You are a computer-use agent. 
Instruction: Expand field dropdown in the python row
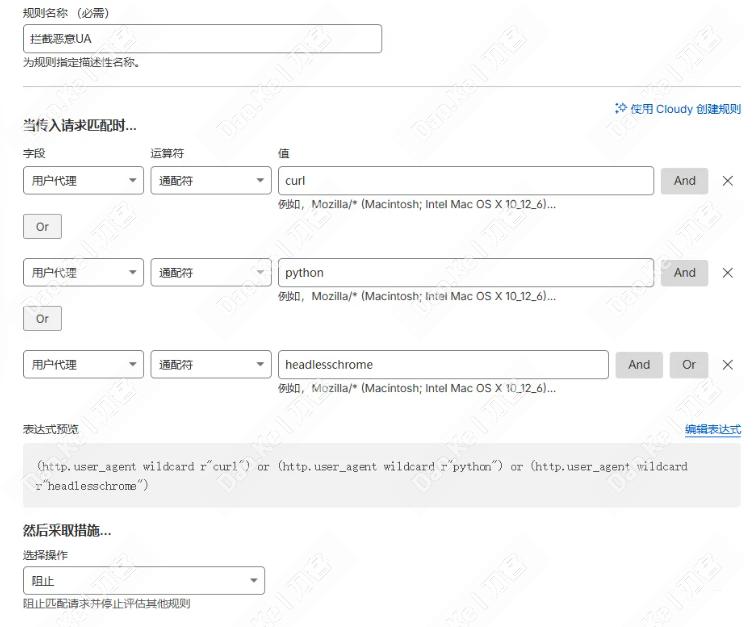tap(83, 273)
